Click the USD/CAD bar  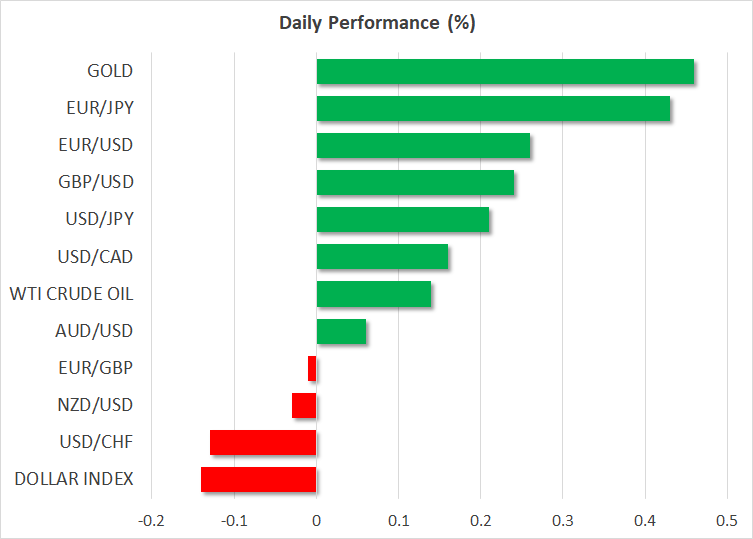click(x=382, y=257)
